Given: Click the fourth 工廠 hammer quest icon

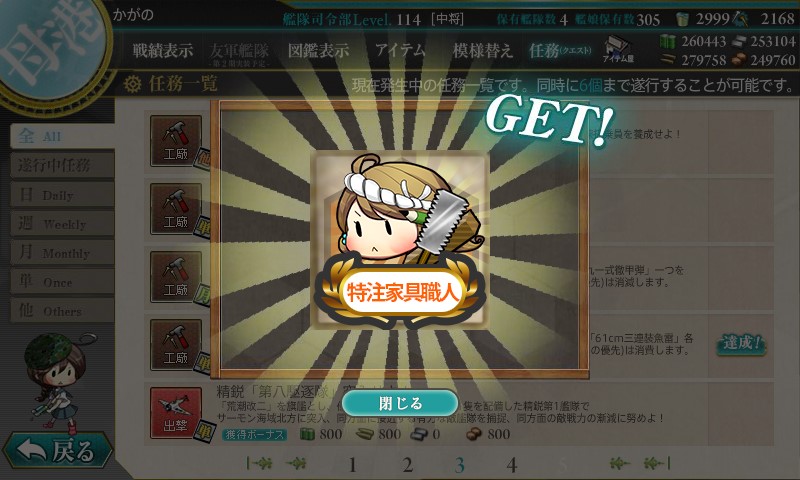Looking at the screenshot, I should [x=176, y=345].
